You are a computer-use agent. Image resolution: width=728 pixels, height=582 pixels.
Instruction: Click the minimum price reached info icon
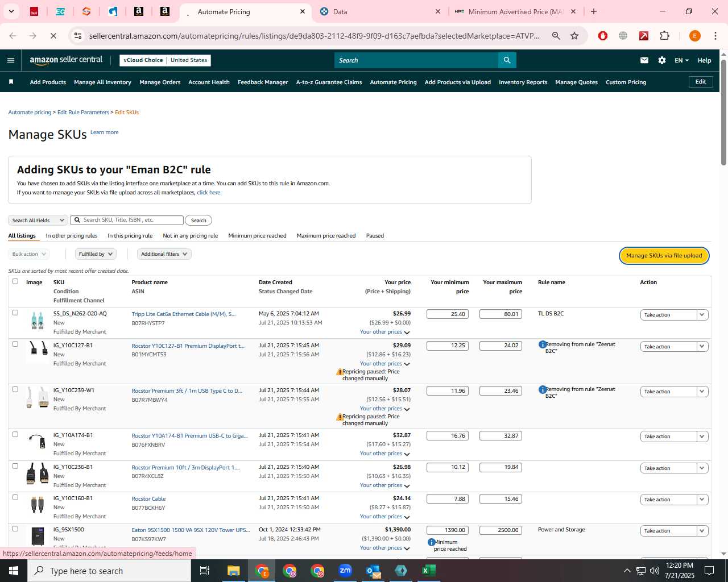431,542
